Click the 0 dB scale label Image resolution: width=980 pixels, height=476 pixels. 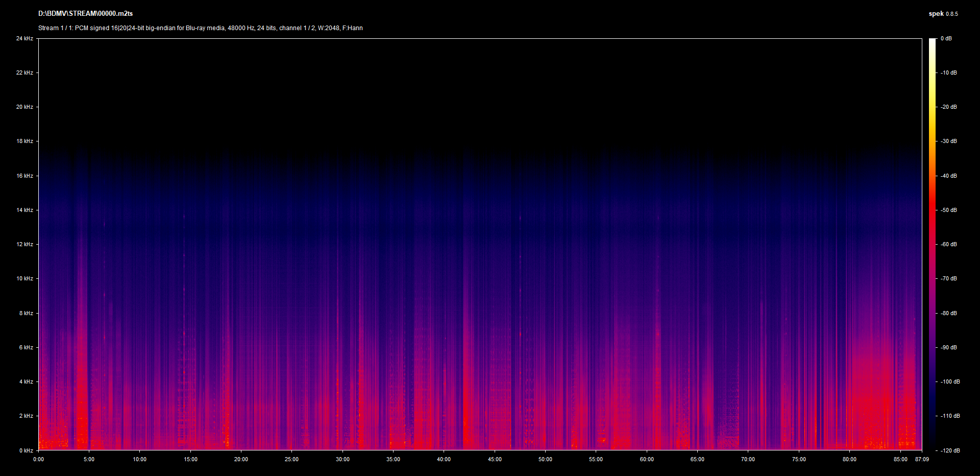coord(946,39)
